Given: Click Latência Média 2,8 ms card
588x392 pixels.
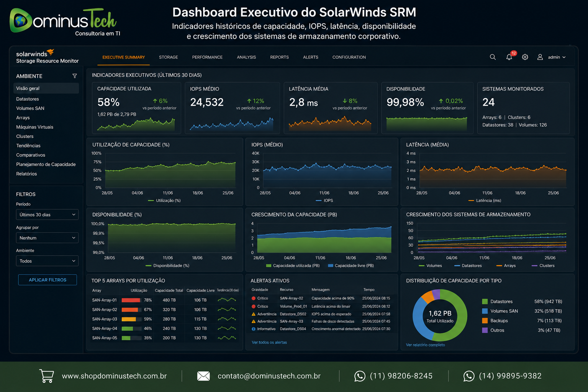Looking at the screenshot, I should (x=330, y=108).
